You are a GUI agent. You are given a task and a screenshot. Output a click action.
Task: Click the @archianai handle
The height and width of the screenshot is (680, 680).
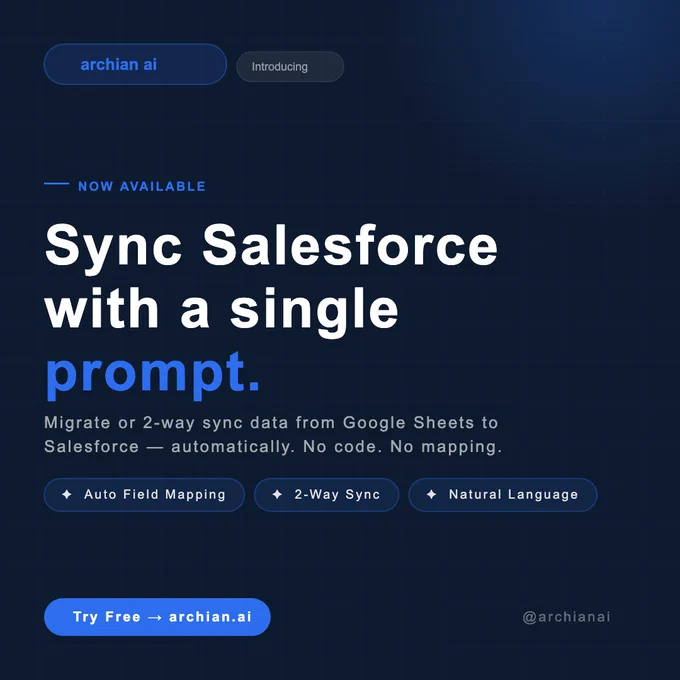(566, 617)
